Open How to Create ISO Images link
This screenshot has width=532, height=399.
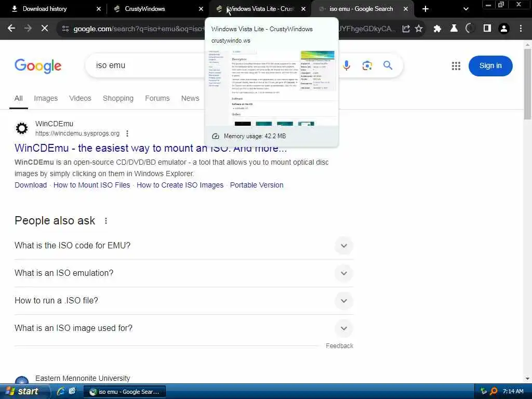180,185
